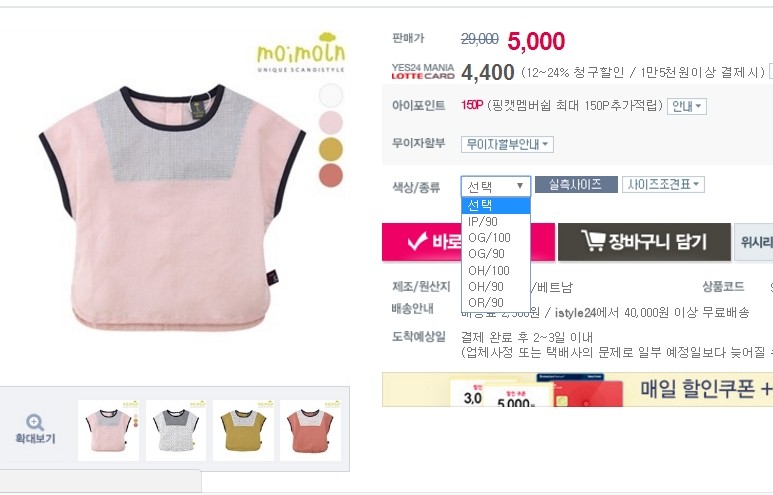Click the 위시리스트 wishlist button
This screenshot has width=773, height=495.
point(753,242)
